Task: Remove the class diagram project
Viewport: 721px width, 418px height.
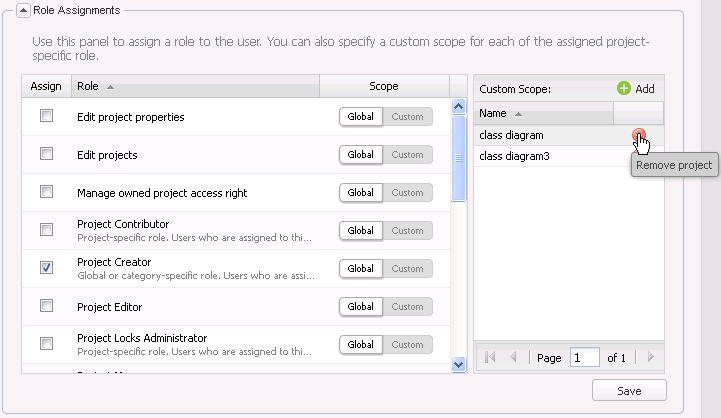Action: [x=639, y=135]
